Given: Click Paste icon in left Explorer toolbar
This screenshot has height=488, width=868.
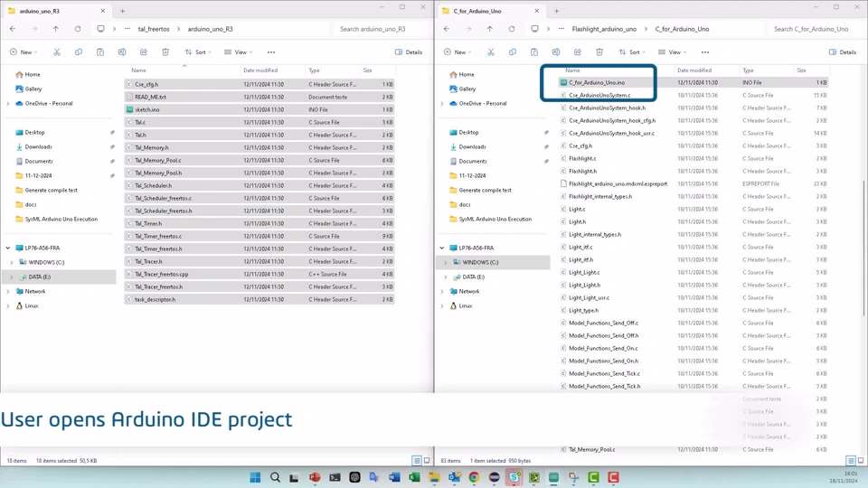Looking at the screenshot, I should click(x=100, y=52).
